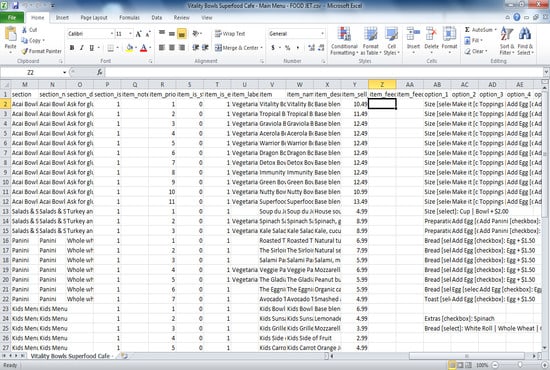Image resolution: width=550 pixels, height=370 pixels.
Task: Open the text orientation options
Action: pyautogui.click(x=196, y=34)
